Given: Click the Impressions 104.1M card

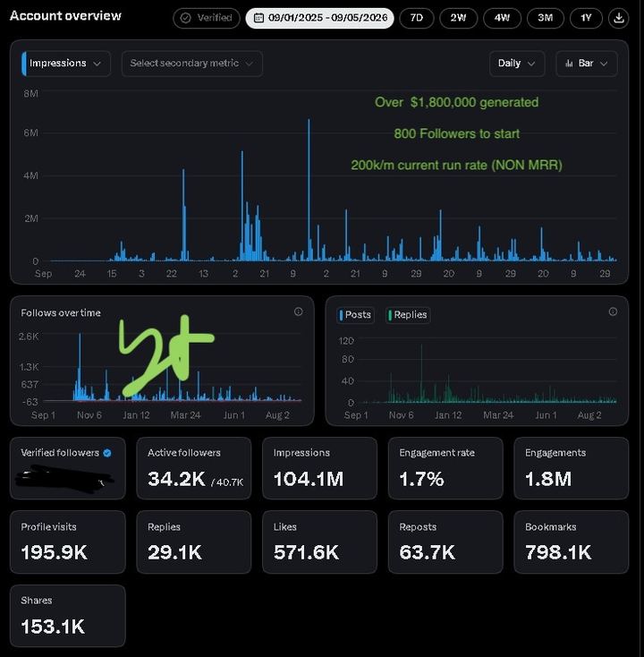Looking at the screenshot, I should pos(319,468).
